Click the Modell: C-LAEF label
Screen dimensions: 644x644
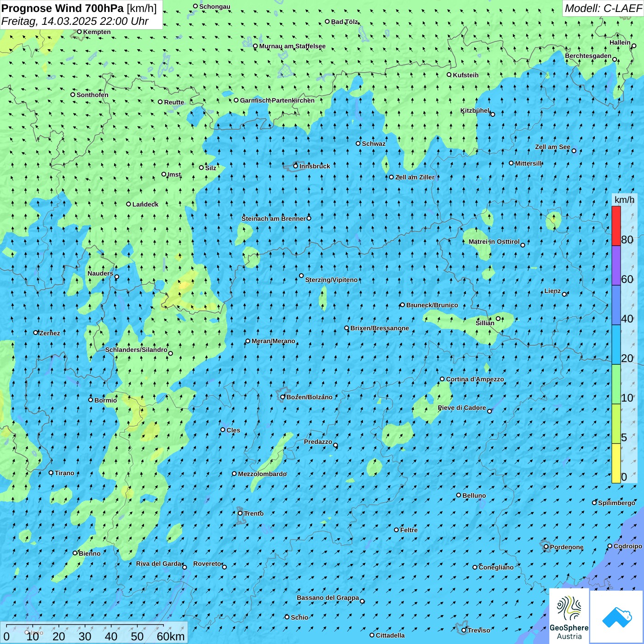click(603, 8)
